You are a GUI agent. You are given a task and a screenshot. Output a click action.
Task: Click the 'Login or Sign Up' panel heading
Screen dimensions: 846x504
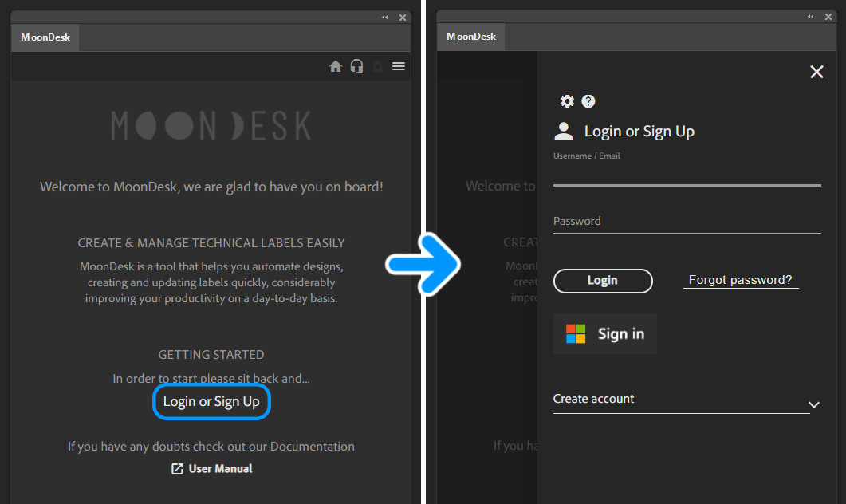(639, 131)
